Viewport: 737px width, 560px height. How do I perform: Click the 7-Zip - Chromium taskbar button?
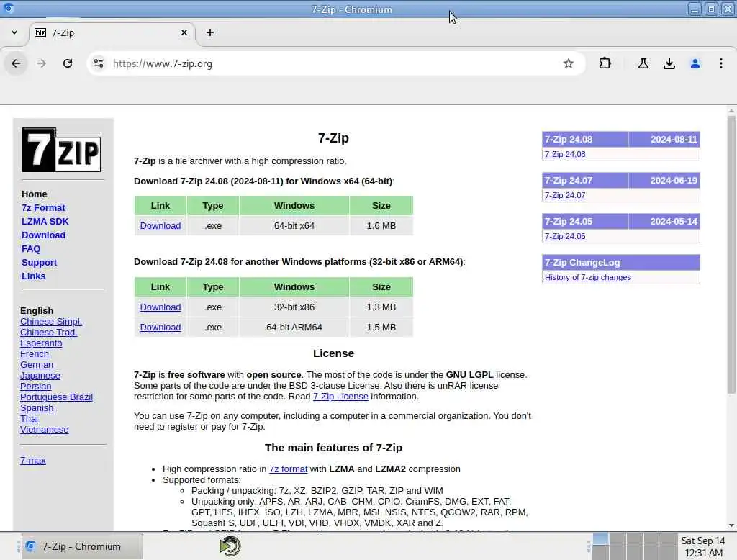pyautogui.click(x=82, y=546)
